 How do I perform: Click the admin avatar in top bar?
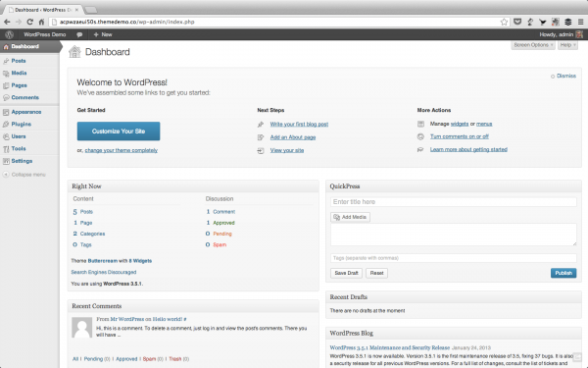tap(579, 34)
